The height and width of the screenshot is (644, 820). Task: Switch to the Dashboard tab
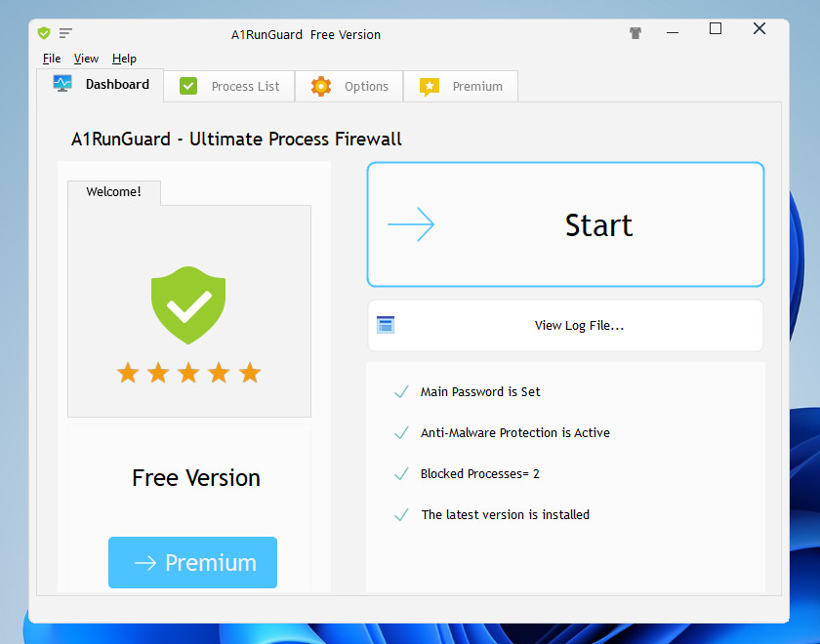[101, 85]
